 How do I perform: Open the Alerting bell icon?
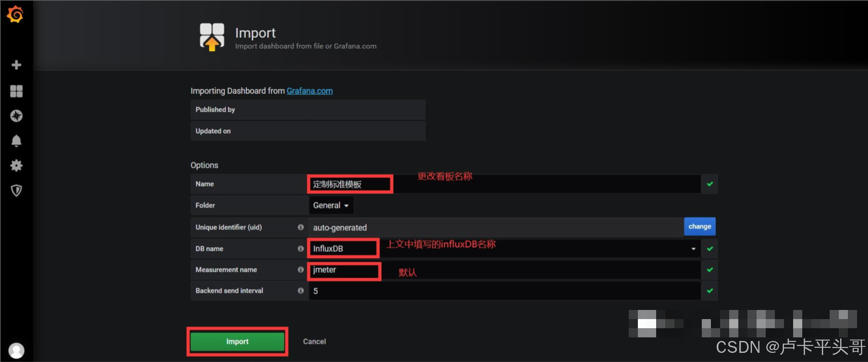pyautogui.click(x=16, y=141)
